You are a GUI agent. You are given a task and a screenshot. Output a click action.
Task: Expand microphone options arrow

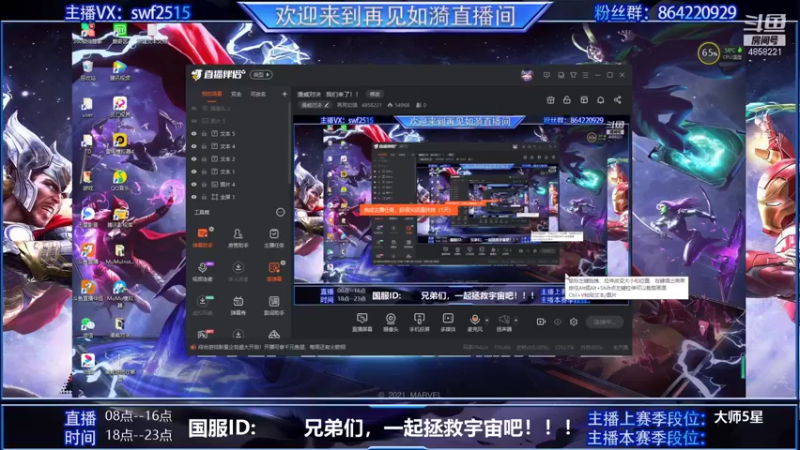pos(487,320)
